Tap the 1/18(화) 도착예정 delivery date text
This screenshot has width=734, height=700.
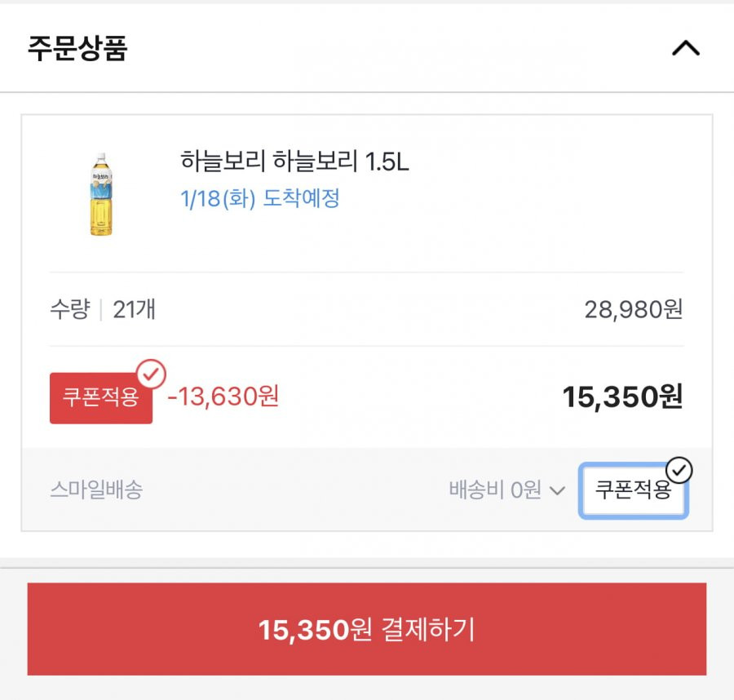[x=260, y=198]
